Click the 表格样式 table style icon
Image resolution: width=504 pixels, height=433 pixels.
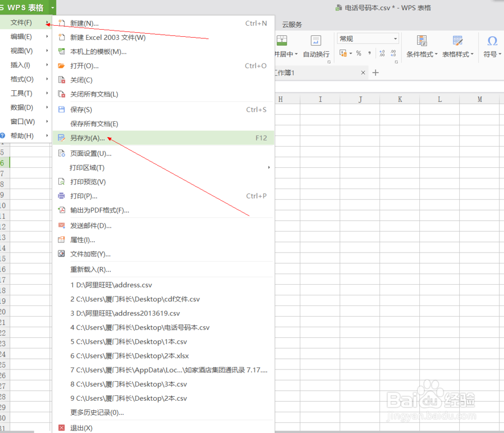point(458,41)
